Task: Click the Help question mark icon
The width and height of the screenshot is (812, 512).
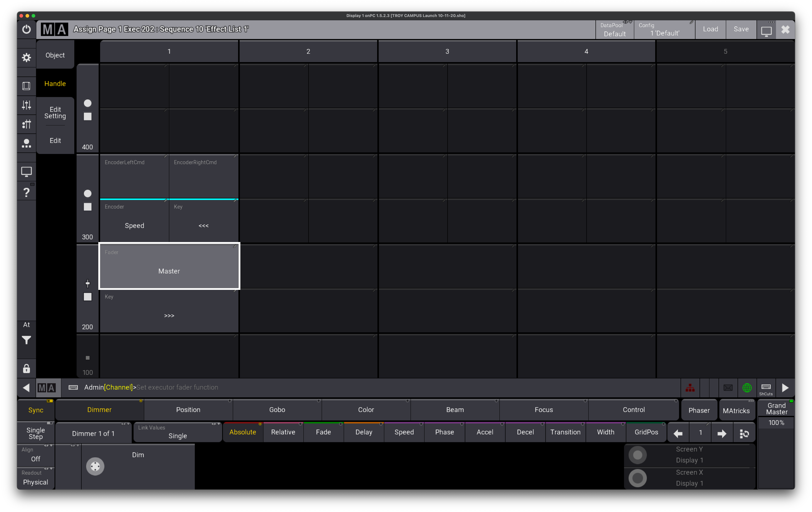Action: 26,193
